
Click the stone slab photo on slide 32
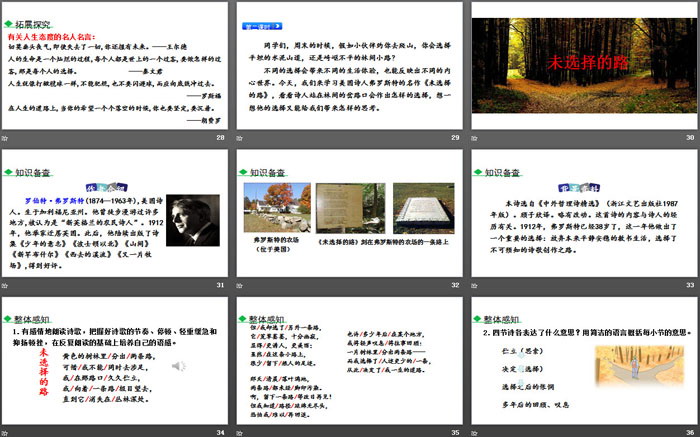[424, 208]
